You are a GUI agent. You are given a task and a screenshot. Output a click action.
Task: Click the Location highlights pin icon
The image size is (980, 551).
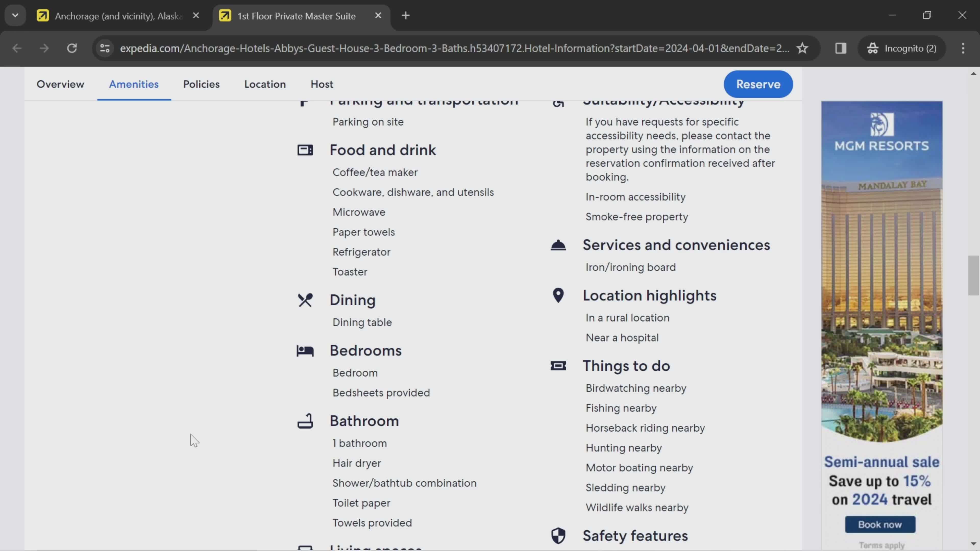558,295
